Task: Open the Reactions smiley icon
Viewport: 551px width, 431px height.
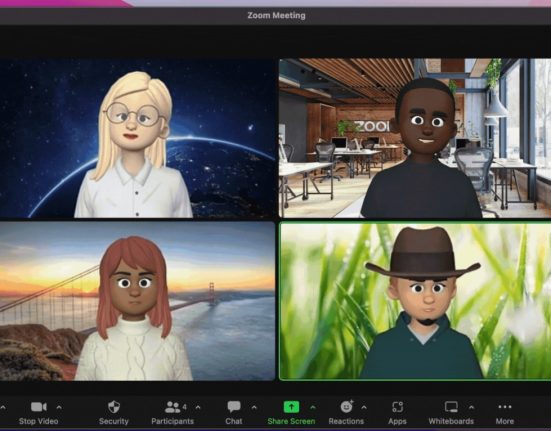Action: tap(346, 406)
